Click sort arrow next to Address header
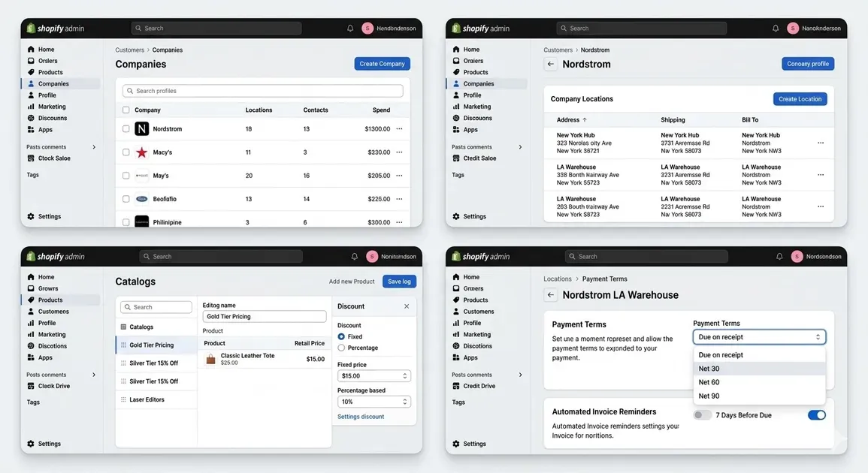The height and width of the screenshot is (473, 868). (585, 120)
